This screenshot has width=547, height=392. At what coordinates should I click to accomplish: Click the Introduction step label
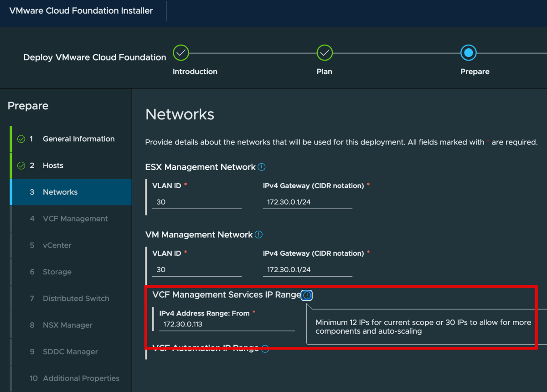pos(195,72)
